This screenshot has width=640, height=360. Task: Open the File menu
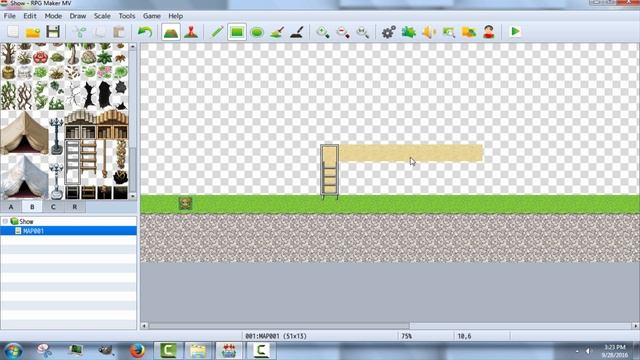pos(9,16)
